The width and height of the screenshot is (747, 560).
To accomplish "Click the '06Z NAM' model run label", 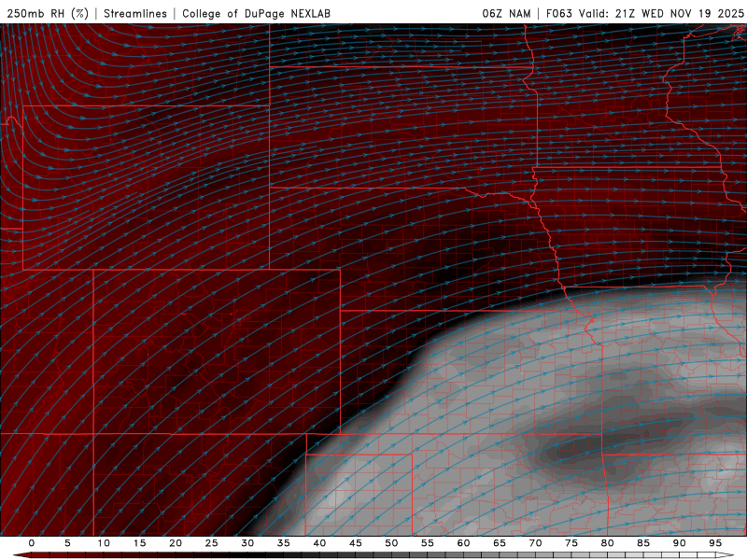I will click(x=506, y=13).
